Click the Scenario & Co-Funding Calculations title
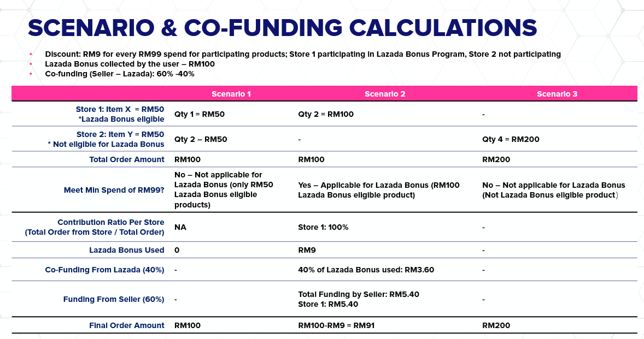The height and width of the screenshot is (339, 644). 282,28
